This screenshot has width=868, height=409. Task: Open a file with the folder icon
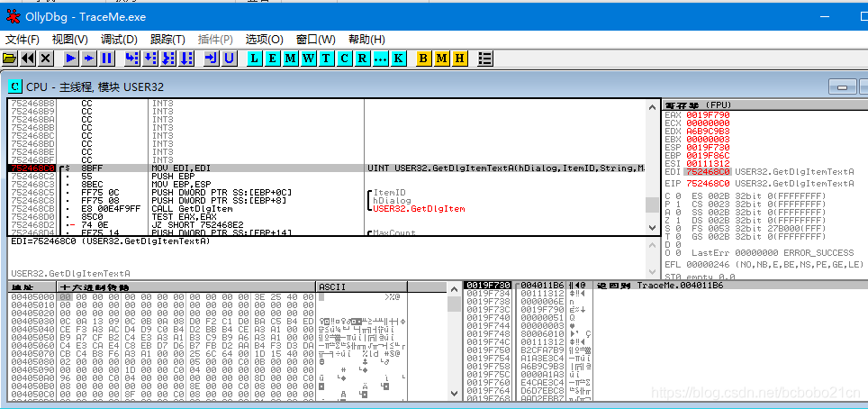(x=10, y=59)
